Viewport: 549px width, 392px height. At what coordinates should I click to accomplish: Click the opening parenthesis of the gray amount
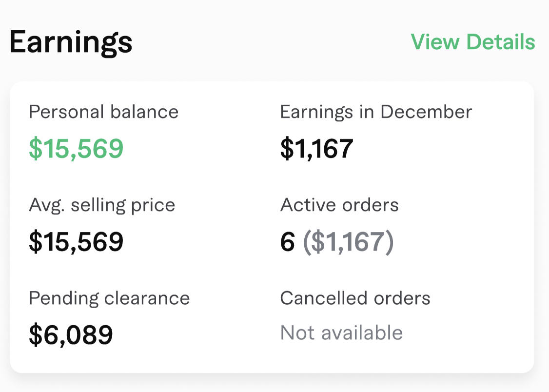307,242
